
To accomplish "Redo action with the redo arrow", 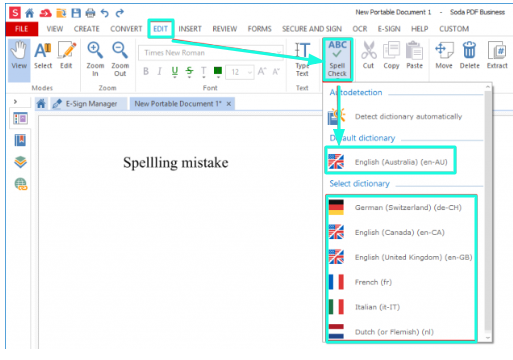I will coord(119,13).
